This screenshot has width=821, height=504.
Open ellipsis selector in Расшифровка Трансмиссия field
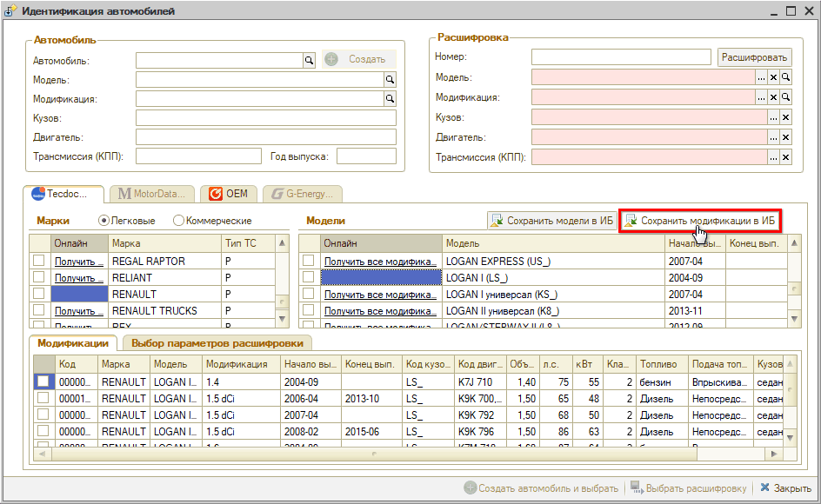coord(773,157)
